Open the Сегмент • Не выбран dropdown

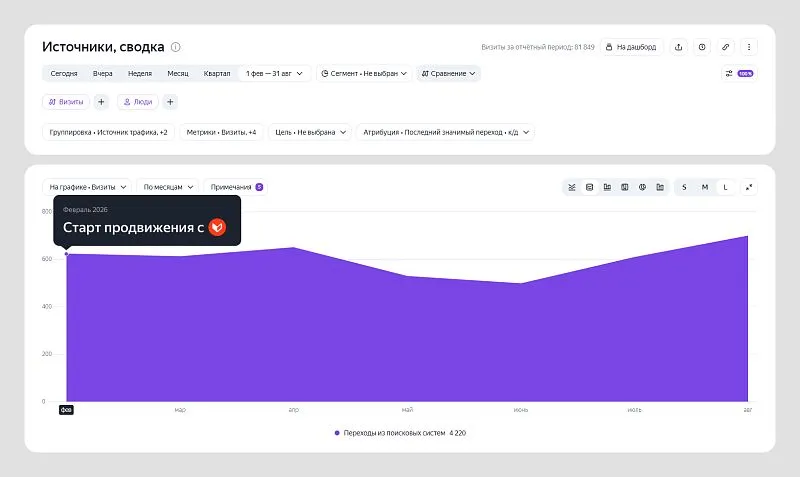coord(364,73)
